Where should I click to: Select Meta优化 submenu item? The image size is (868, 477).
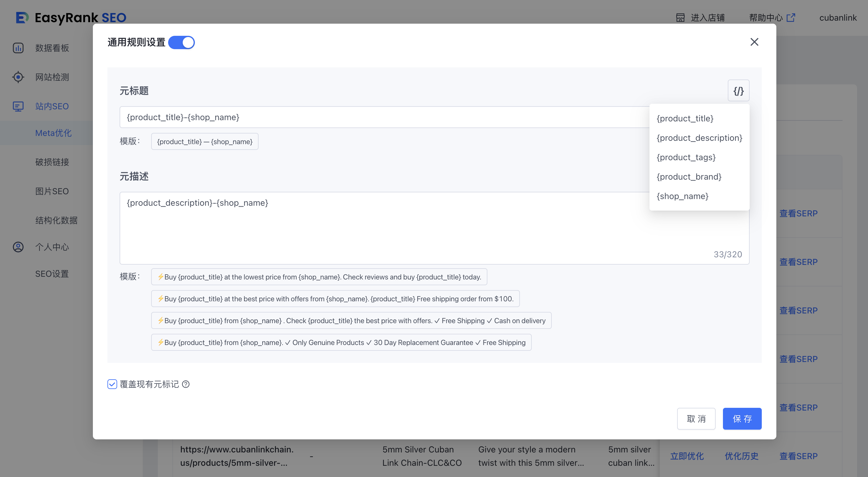click(53, 133)
